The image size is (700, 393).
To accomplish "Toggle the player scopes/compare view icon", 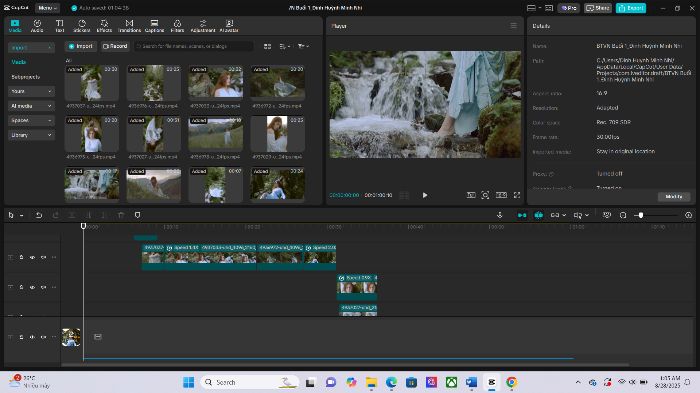I will coord(471,195).
